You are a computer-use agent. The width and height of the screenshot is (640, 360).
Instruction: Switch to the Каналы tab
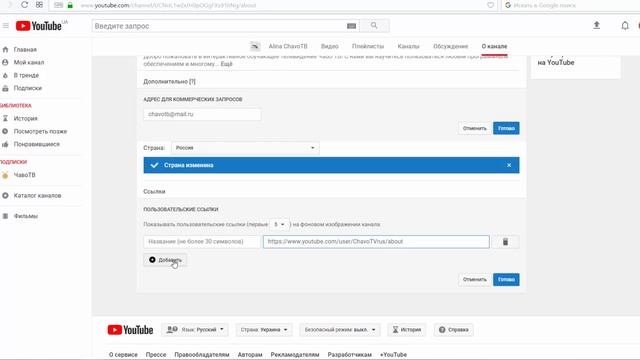[x=408, y=46]
